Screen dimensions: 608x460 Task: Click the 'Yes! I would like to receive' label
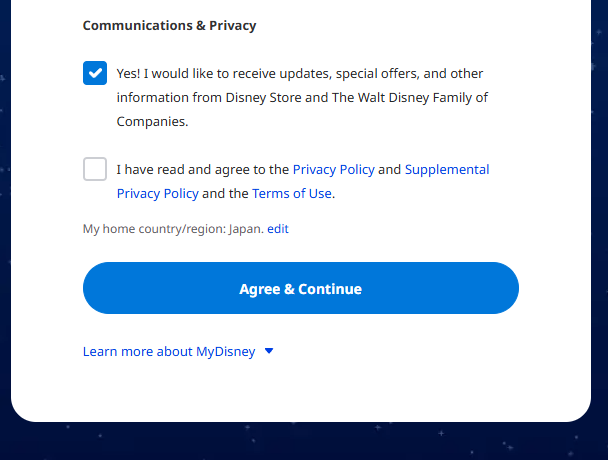(300, 74)
